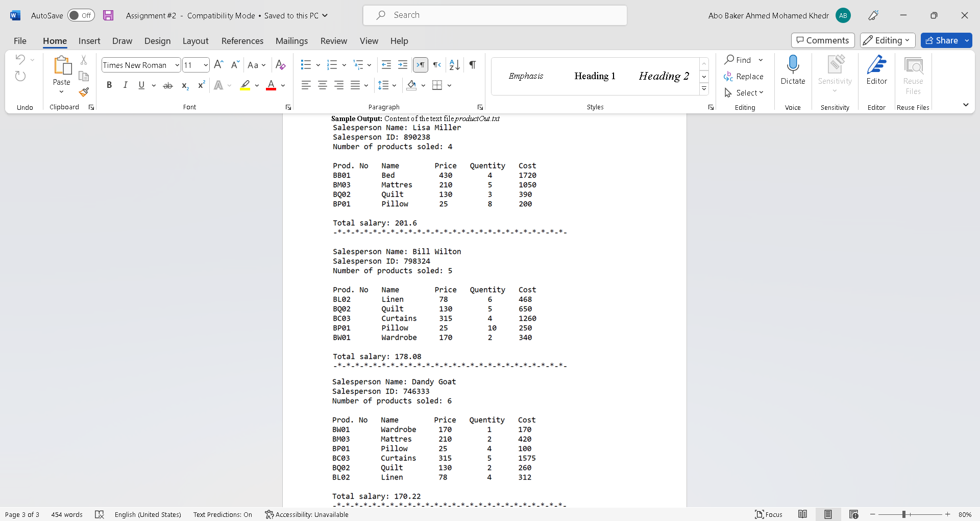Decrease font size with shrink icon
The height and width of the screenshot is (521, 980).
point(235,65)
